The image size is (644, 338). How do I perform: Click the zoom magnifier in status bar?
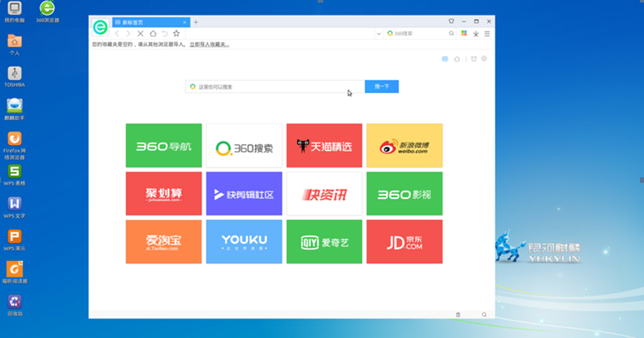click(484, 315)
